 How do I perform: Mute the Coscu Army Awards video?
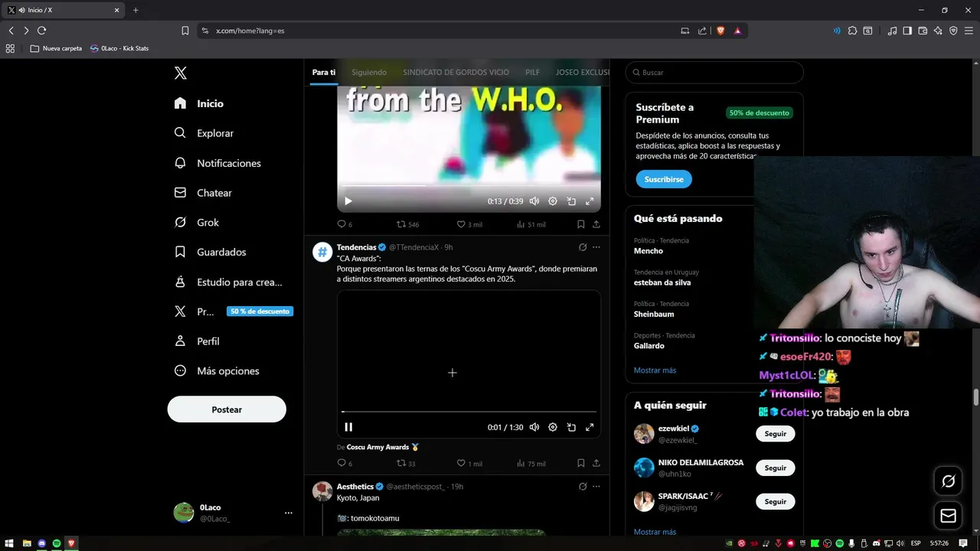click(534, 427)
